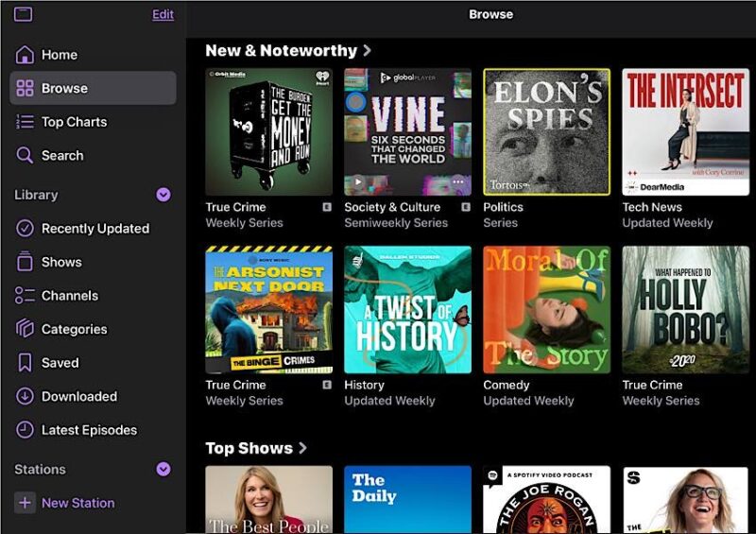This screenshot has height=534, width=756.
Task: Collapse the Stations section
Action: pos(163,469)
